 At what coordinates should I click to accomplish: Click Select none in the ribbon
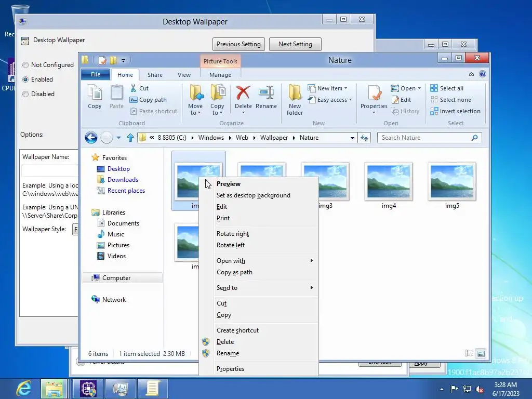[x=451, y=100]
